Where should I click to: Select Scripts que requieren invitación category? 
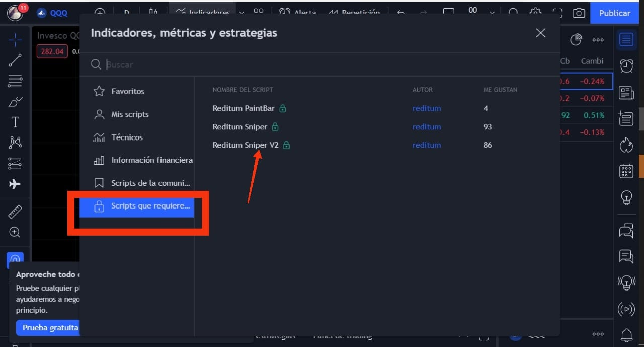[137, 206]
